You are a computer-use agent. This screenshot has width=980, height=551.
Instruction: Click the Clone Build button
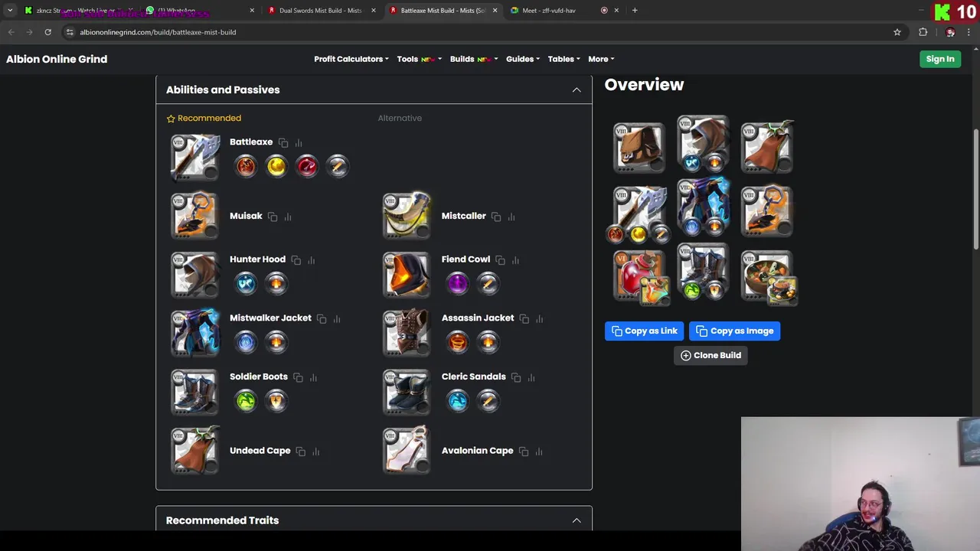pyautogui.click(x=710, y=355)
